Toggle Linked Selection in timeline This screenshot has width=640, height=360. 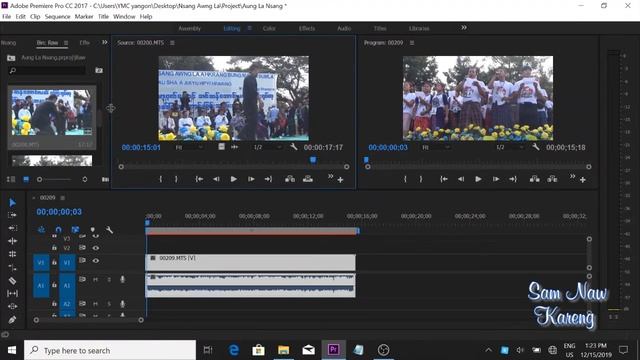coord(75,230)
